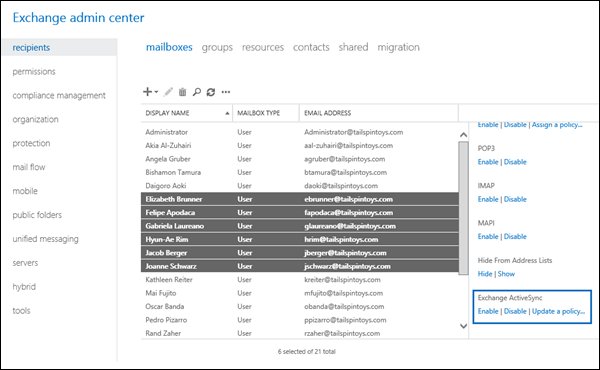Click Hide under Hide From Address Lists
This screenshot has height=370, width=600.
(x=485, y=274)
